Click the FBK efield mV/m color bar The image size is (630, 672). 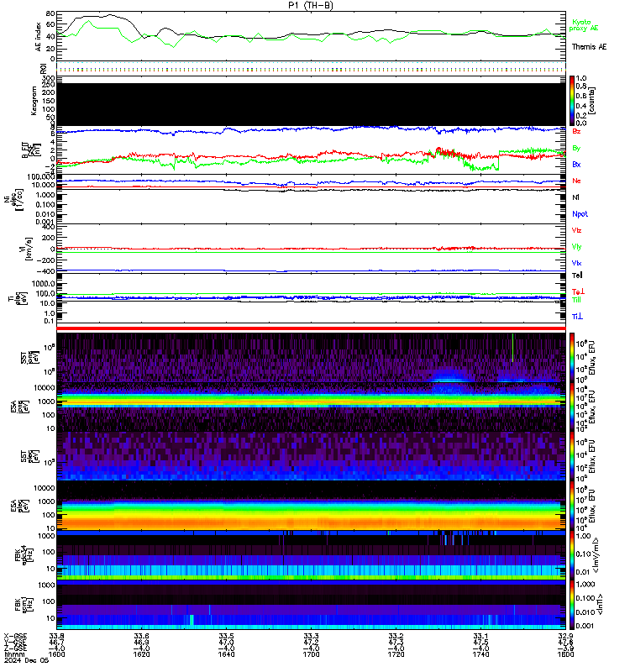(572, 555)
